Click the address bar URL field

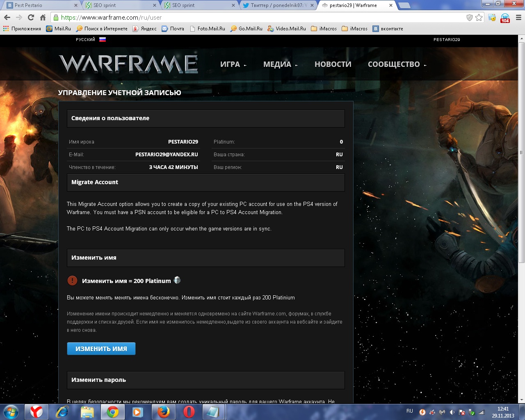[x=262, y=18]
